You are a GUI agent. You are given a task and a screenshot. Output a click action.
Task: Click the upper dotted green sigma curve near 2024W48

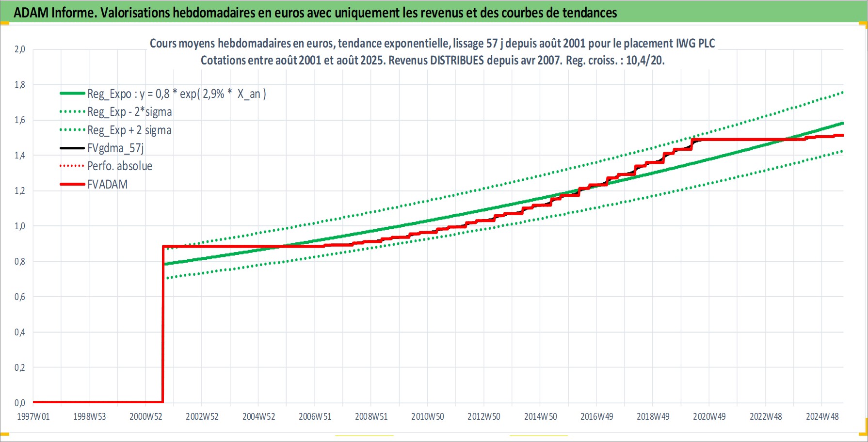click(x=822, y=98)
